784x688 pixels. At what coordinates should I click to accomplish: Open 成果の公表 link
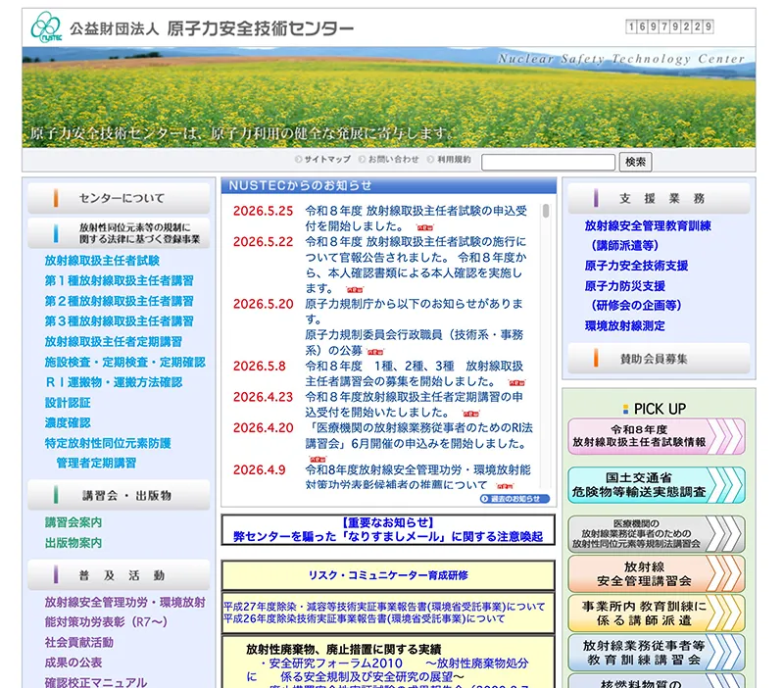click(73, 663)
